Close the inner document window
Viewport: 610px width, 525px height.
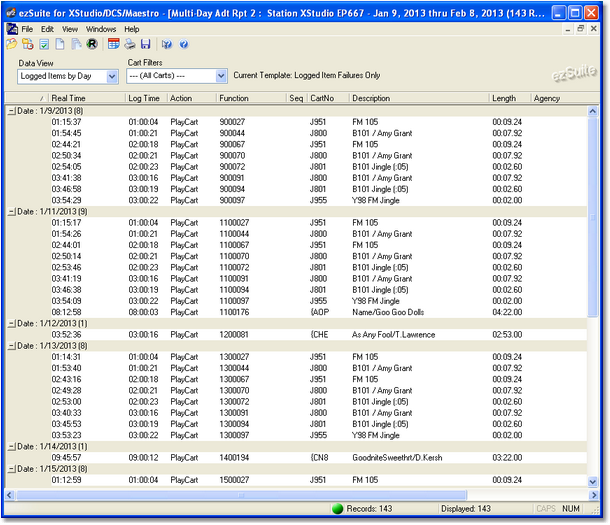coord(594,29)
